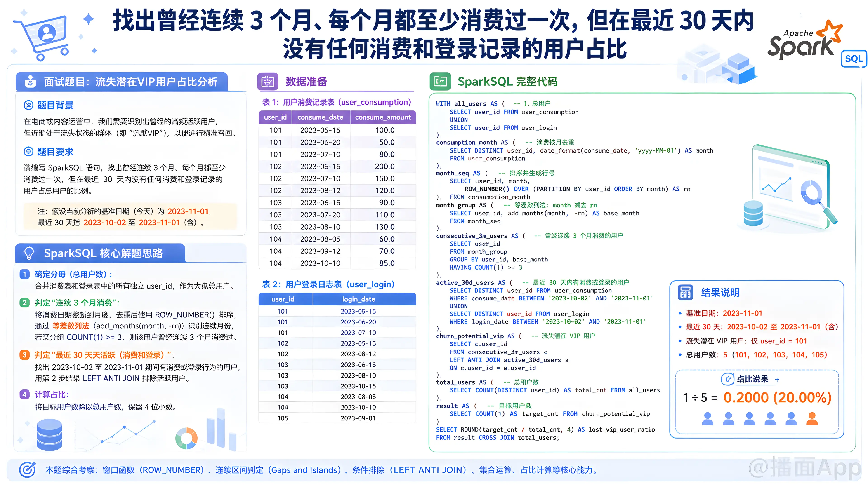Click the icon in the 面试题目 header

30,82
